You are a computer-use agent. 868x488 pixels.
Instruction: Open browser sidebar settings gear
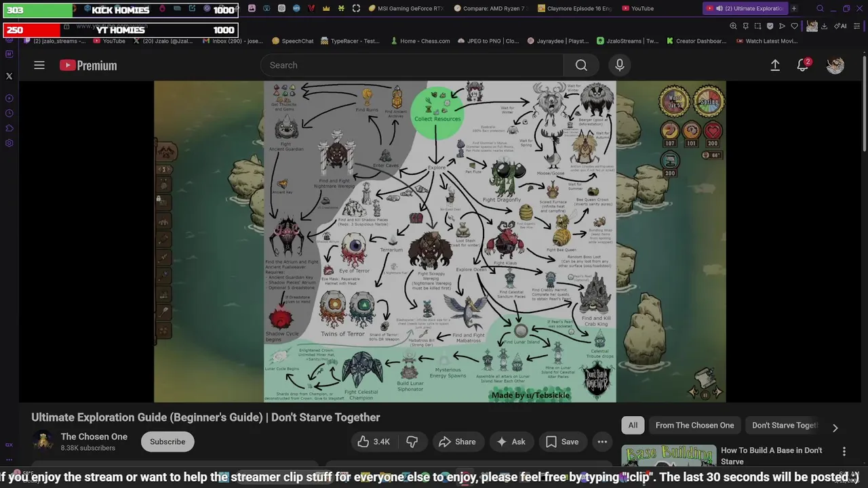[9, 143]
